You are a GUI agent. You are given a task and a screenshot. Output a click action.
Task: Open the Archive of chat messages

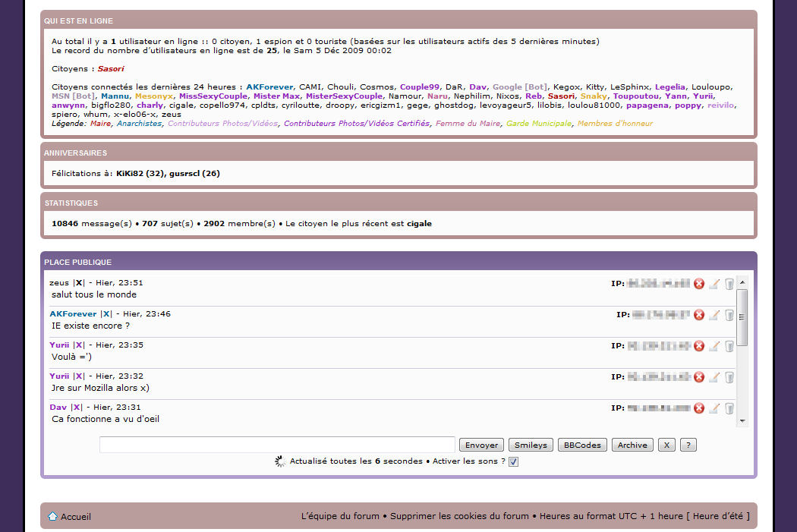coord(632,445)
